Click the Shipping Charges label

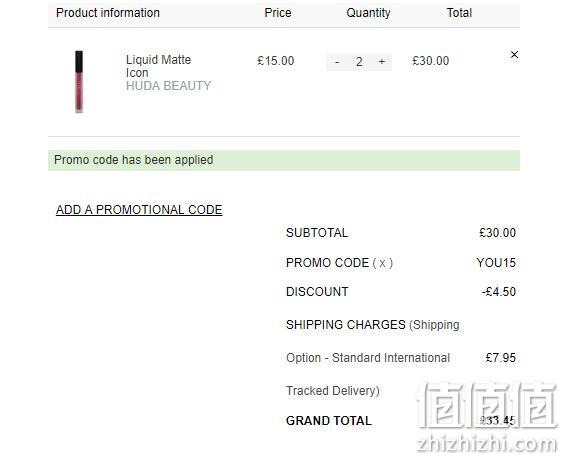click(x=345, y=325)
